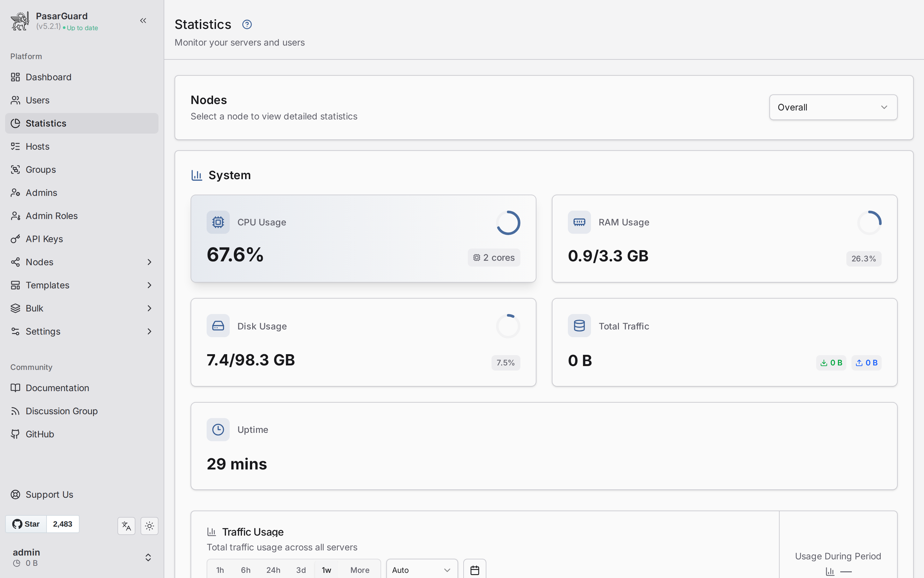Click the 29 mins uptime value

point(237,464)
